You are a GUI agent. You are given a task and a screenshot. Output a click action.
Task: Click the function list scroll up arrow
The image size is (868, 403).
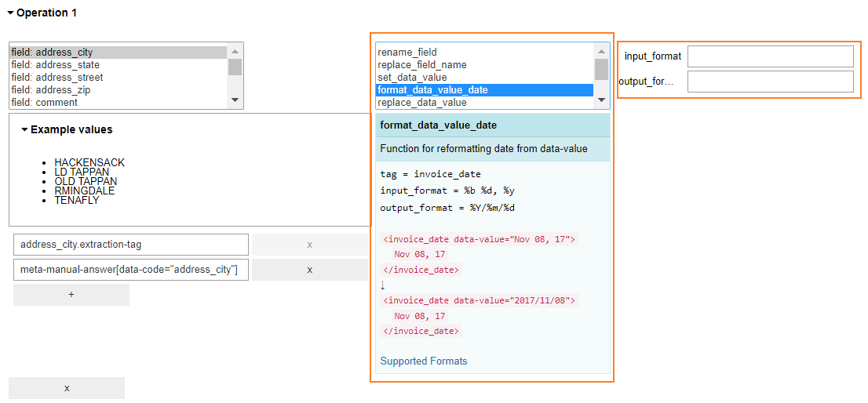coord(601,51)
